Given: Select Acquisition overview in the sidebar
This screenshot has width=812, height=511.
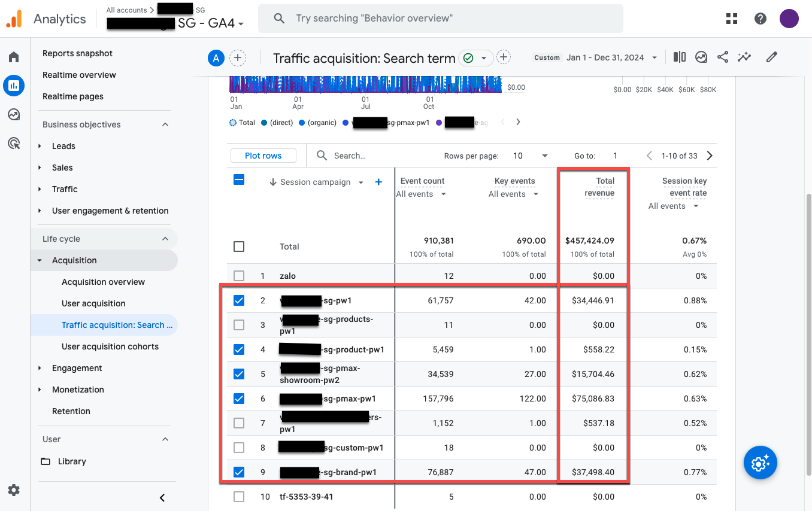Looking at the screenshot, I should click(x=103, y=282).
